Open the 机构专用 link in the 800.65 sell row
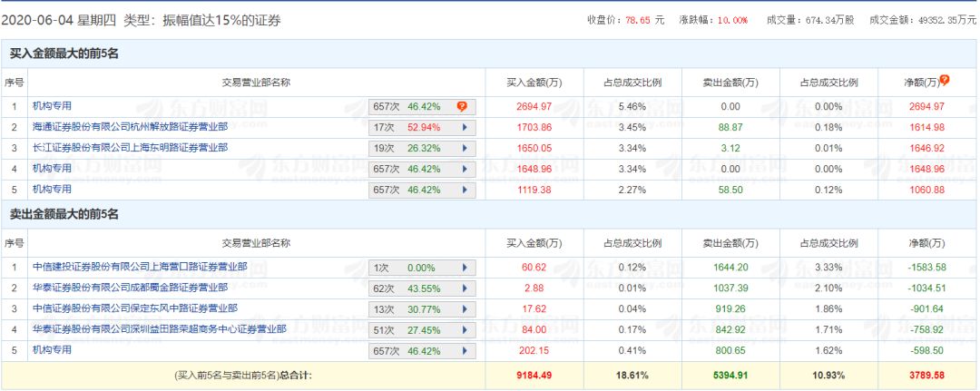 click(x=52, y=350)
